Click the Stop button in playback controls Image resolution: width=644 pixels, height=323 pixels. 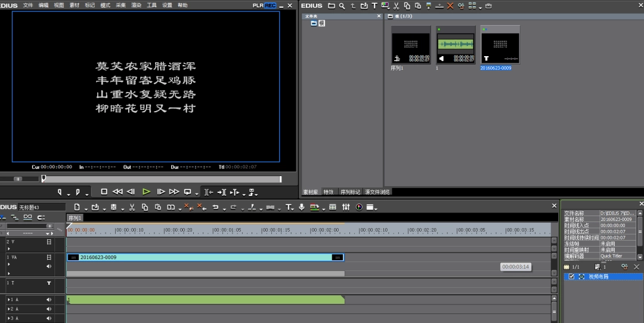pos(104,192)
